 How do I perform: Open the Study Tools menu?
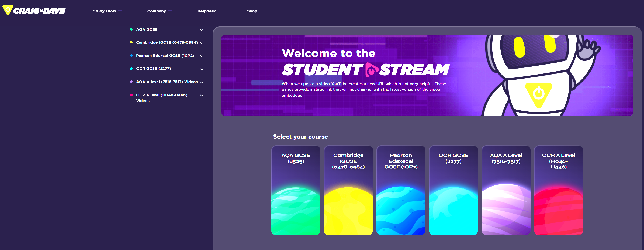tap(104, 11)
